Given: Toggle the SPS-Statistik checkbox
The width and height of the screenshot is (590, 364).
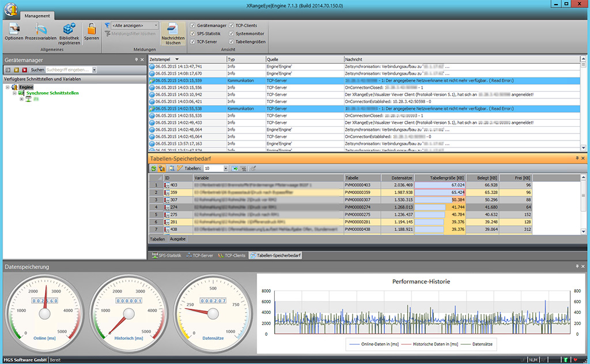Looking at the screenshot, I should (193, 33).
